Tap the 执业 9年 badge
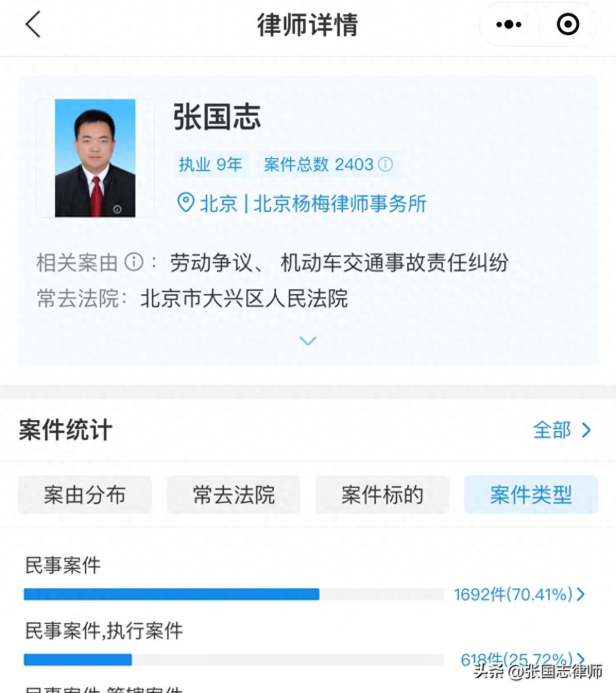The image size is (616, 693). point(210,164)
